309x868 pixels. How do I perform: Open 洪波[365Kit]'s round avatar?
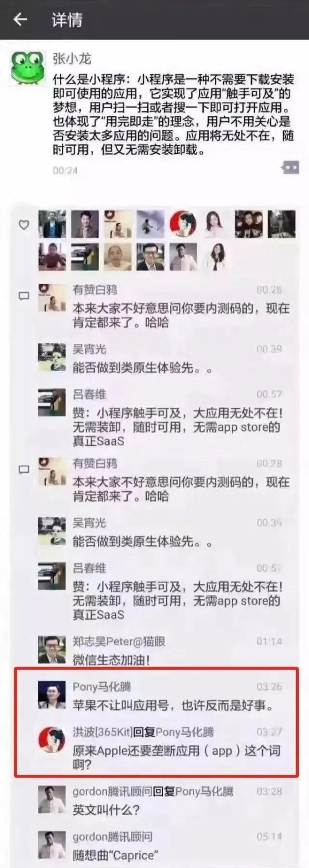pyautogui.click(x=52, y=740)
